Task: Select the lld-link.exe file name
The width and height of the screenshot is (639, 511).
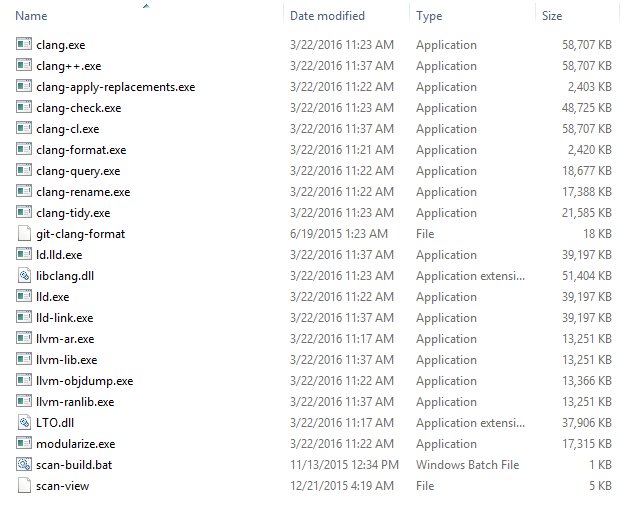Action: tap(65, 318)
